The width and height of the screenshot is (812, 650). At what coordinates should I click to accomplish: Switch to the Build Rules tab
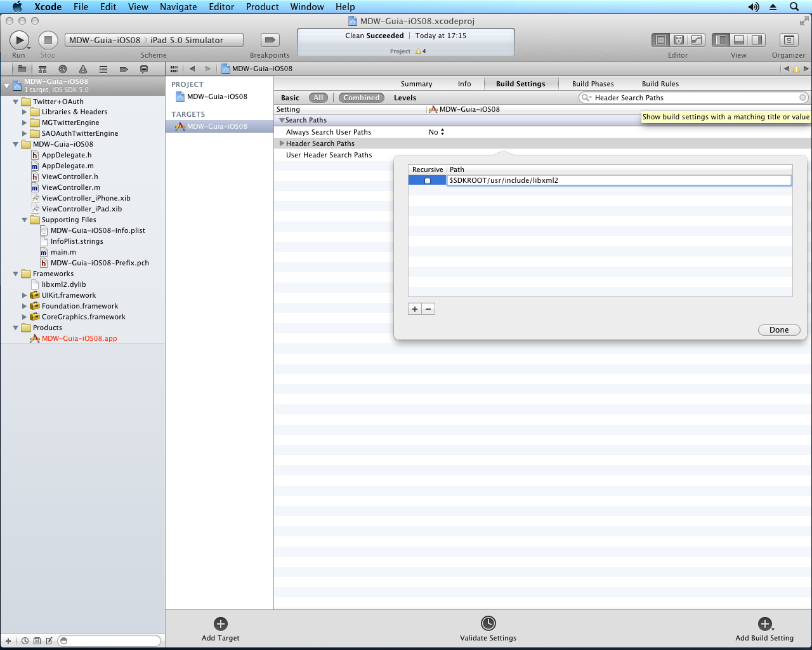660,84
